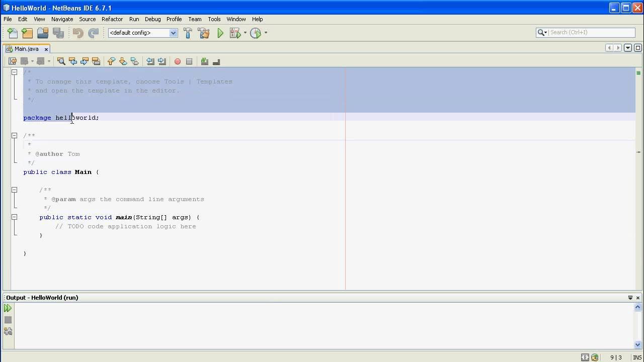Image resolution: width=644 pixels, height=362 pixels.
Task: Click the Save All disks icon
Action: (58, 33)
